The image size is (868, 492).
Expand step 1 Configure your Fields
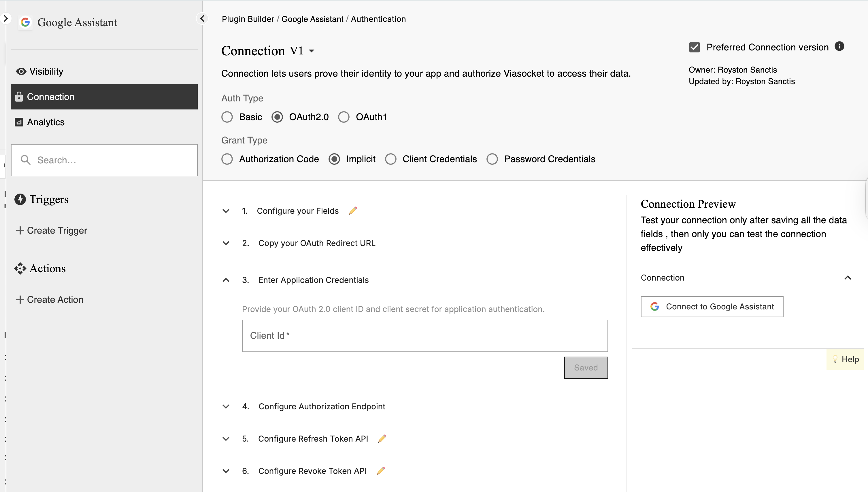(226, 211)
